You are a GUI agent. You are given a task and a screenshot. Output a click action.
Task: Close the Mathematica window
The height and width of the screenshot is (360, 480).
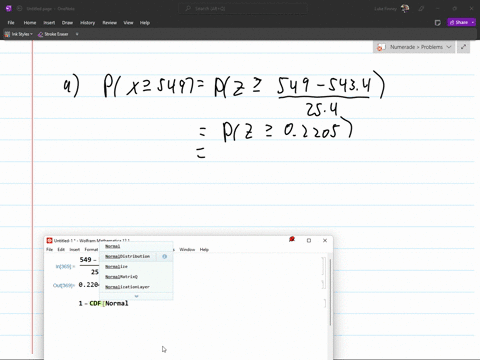coord(325,240)
